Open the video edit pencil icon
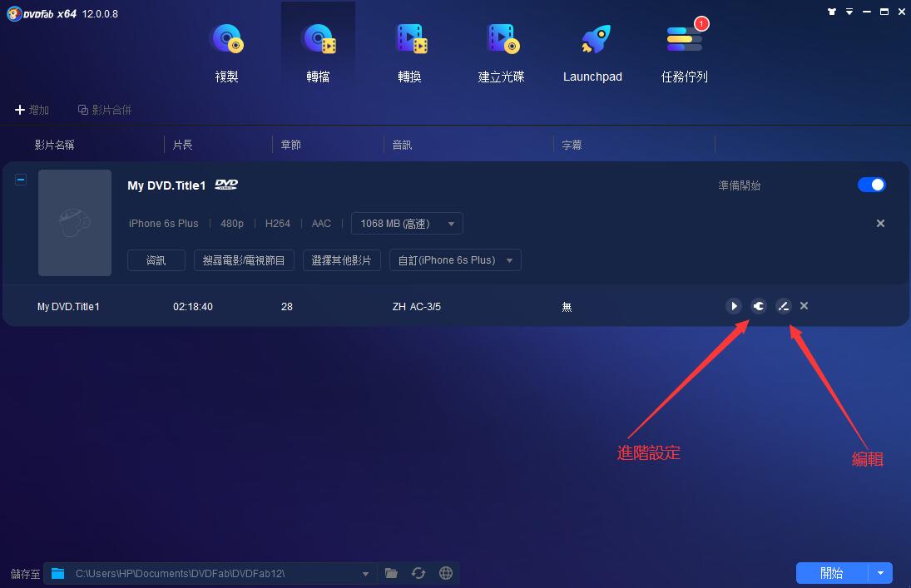Image resolution: width=911 pixels, height=588 pixels. 783,305
